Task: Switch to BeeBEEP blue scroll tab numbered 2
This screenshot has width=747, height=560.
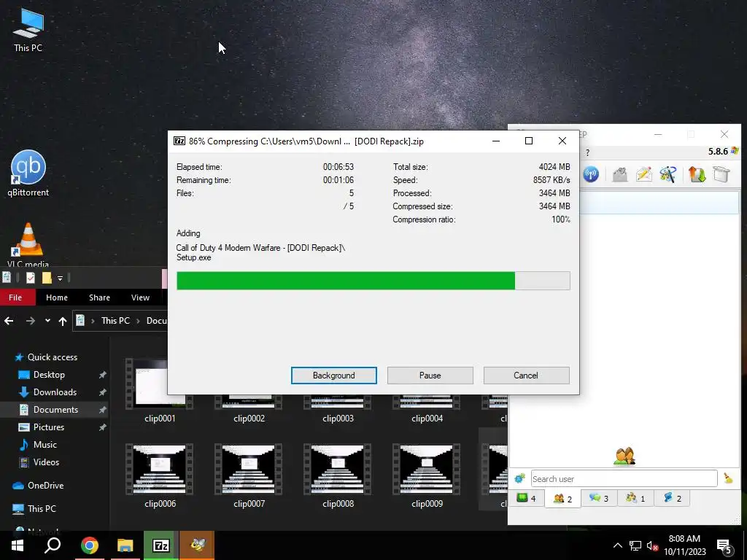Action: click(x=672, y=499)
